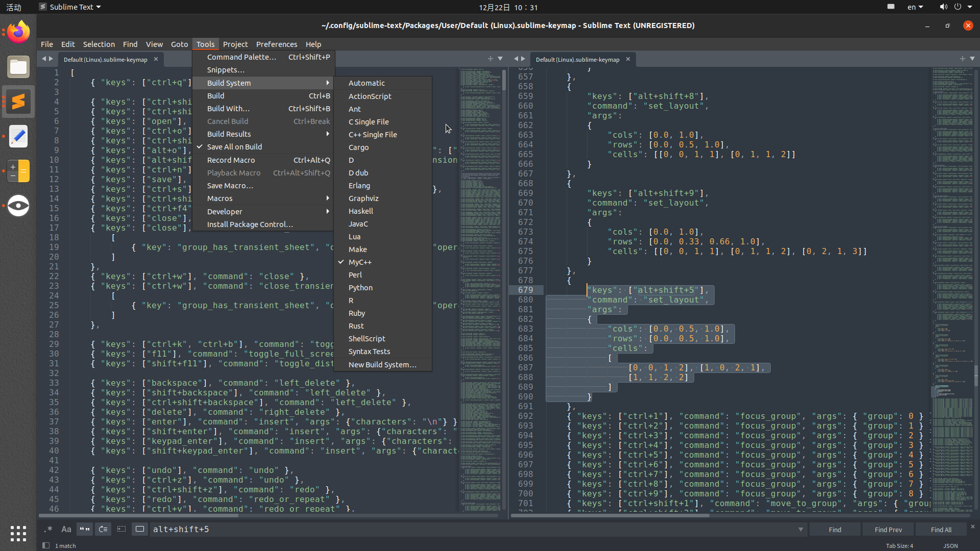This screenshot has height=551, width=980.
Task: Open left pane tab list dropdown
Action: (x=500, y=59)
